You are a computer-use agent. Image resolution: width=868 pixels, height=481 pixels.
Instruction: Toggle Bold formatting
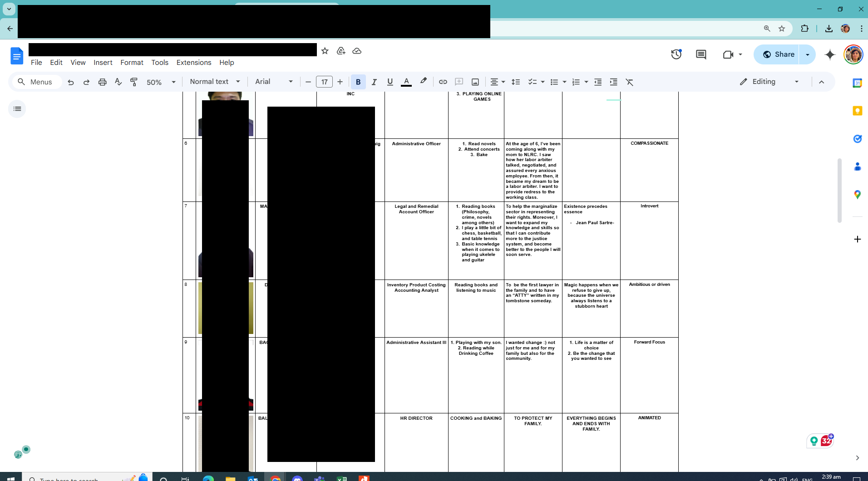pyautogui.click(x=358, y=82)
